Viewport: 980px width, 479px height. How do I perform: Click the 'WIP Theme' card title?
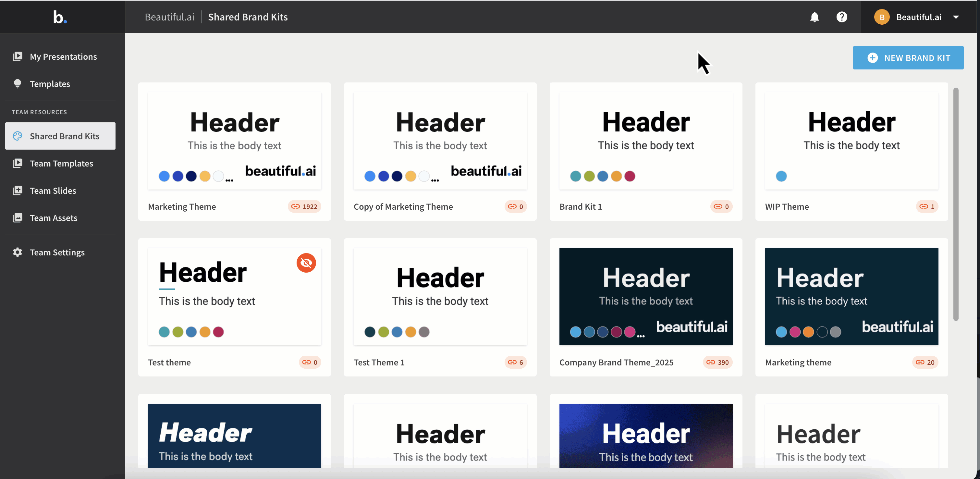787,207
